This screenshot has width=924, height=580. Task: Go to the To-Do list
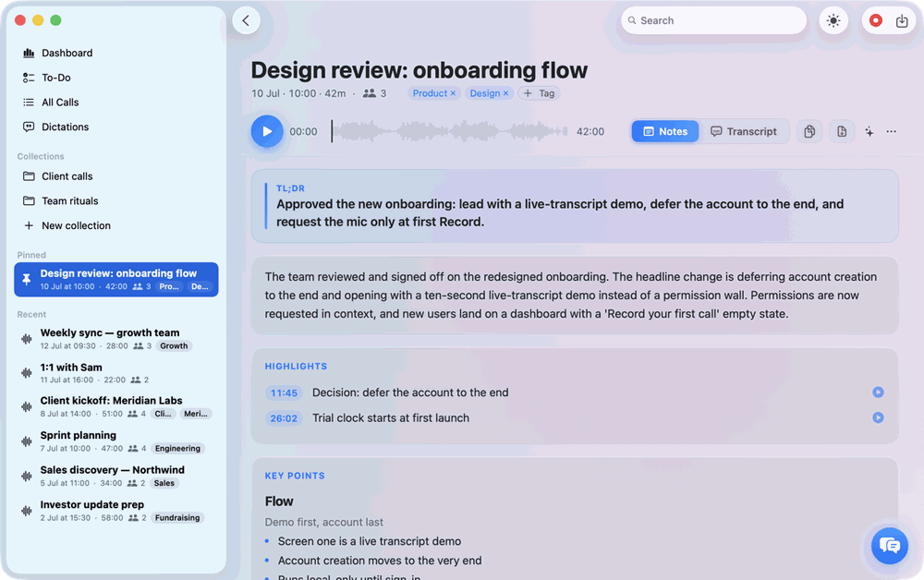pyautogui.click(x=116, y=78)
